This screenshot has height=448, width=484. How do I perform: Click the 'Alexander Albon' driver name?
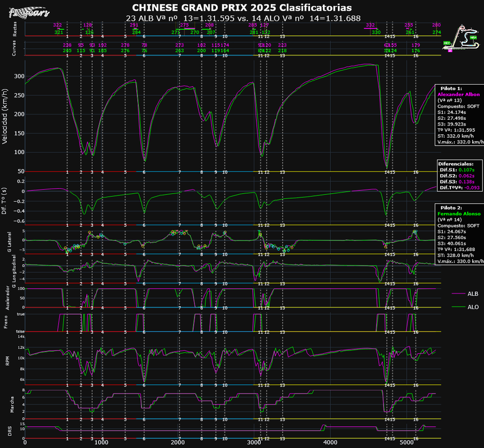pos(458,95)
